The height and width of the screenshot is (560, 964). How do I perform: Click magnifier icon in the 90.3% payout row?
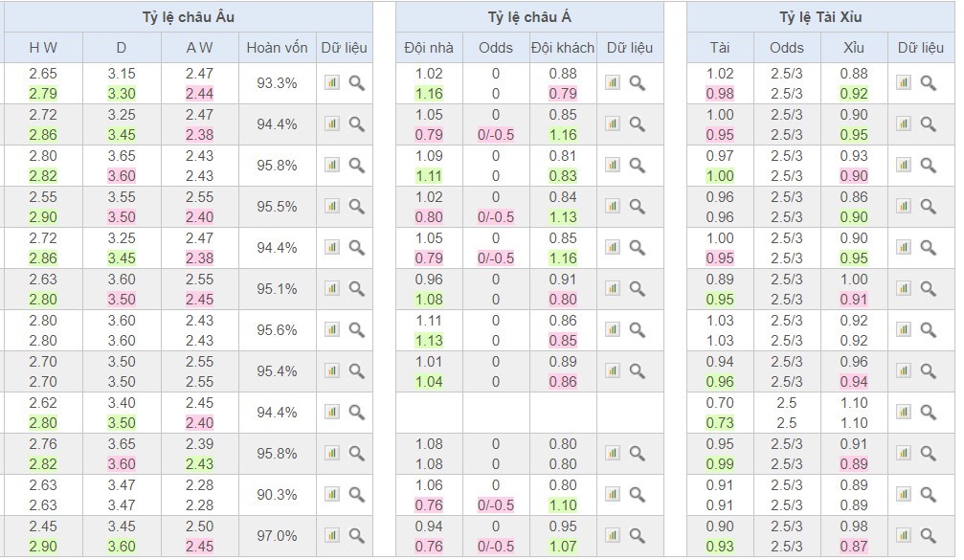[x=356, y=495]
